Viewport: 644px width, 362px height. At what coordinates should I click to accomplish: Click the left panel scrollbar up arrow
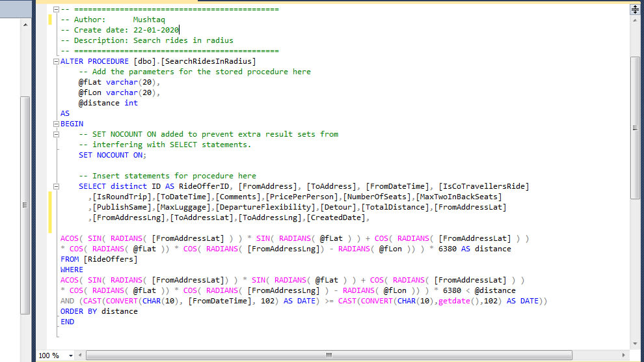tap(25, 24)
